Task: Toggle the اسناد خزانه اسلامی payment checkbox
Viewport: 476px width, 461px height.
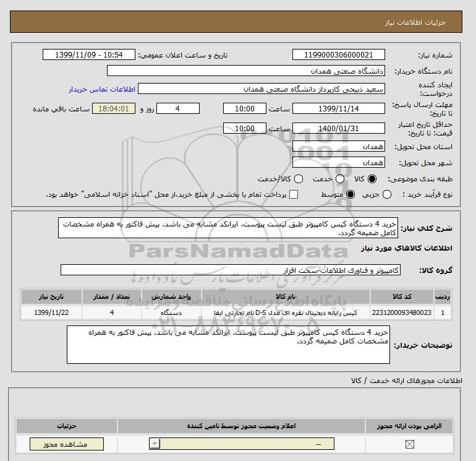Action: (x=294, y=194)
